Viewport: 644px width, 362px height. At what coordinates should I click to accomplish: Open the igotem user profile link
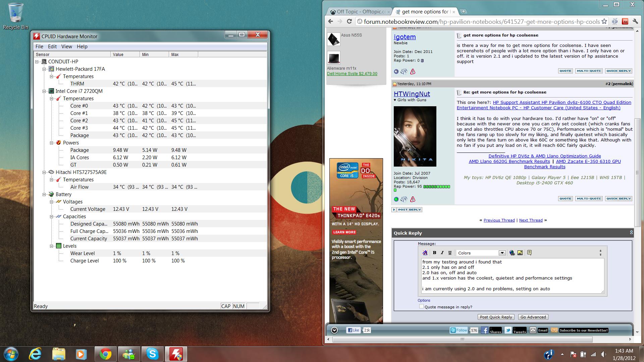coord(405,37)
